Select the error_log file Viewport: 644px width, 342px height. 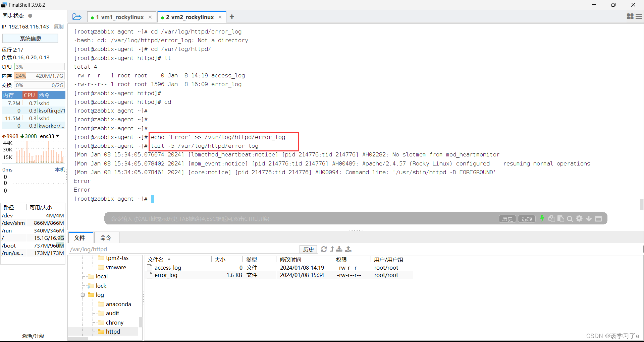point(166,275)
